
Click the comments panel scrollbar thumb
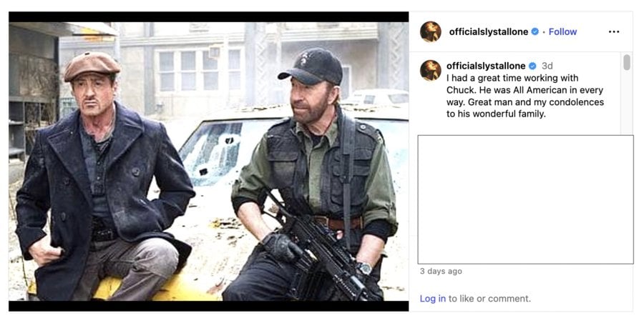pyautogui.click(x=627, y=63)
